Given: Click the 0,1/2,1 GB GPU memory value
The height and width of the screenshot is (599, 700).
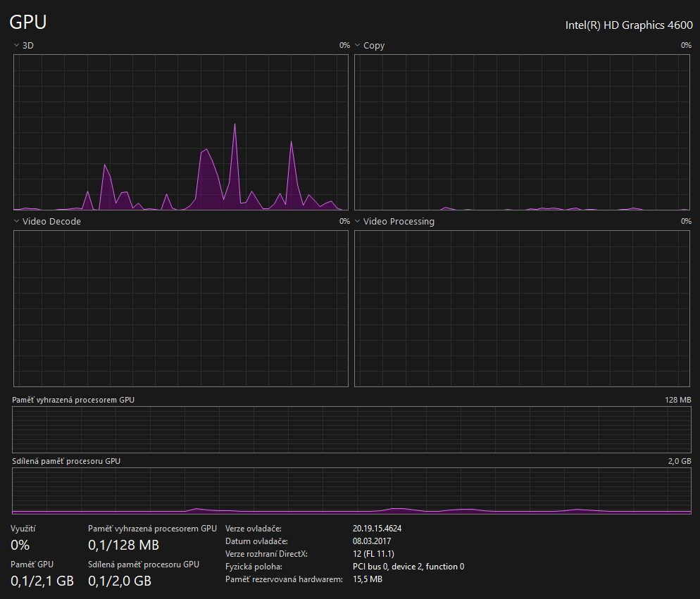Looking at the screenshot, I should (42, 581).
